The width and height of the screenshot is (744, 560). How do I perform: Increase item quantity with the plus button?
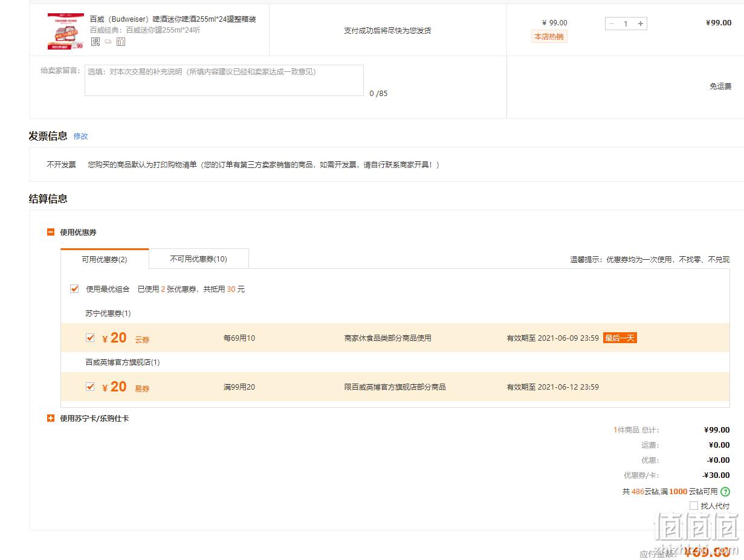click(641, 24)
